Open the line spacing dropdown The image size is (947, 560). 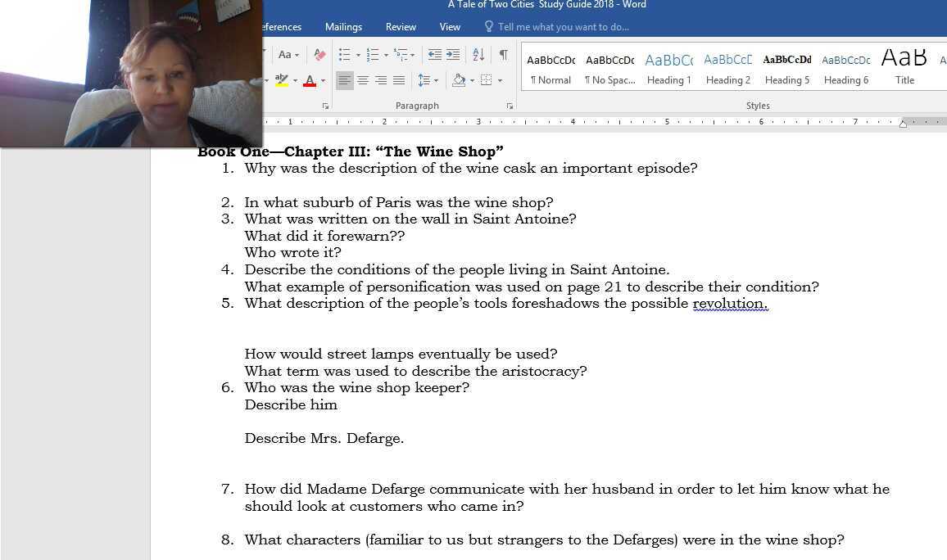(x=426, y=79)
